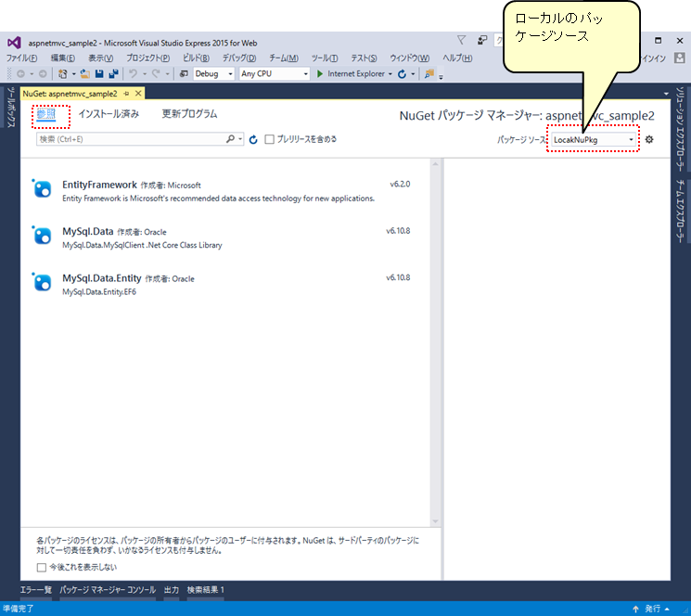691x616 pixels.
Task: Expand the Internet Explorer browser dropdown arrow
Action: point(390,74)
